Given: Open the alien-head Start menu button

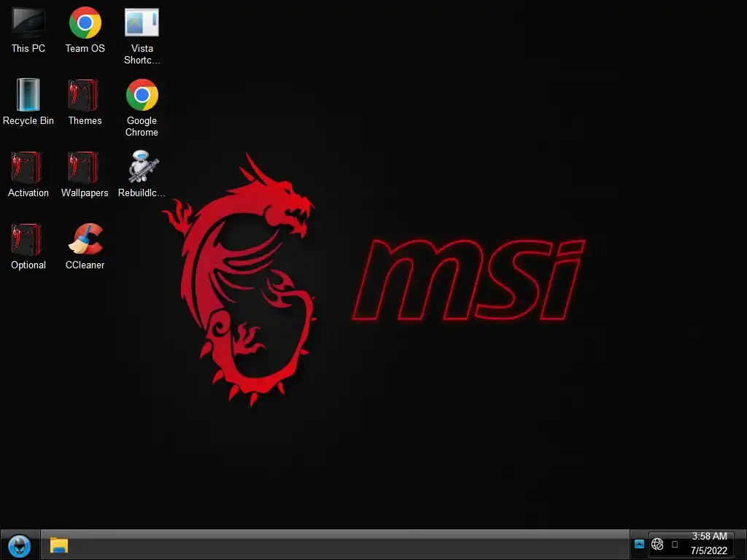Looking at the screenshot, I should tap(20, 545).
